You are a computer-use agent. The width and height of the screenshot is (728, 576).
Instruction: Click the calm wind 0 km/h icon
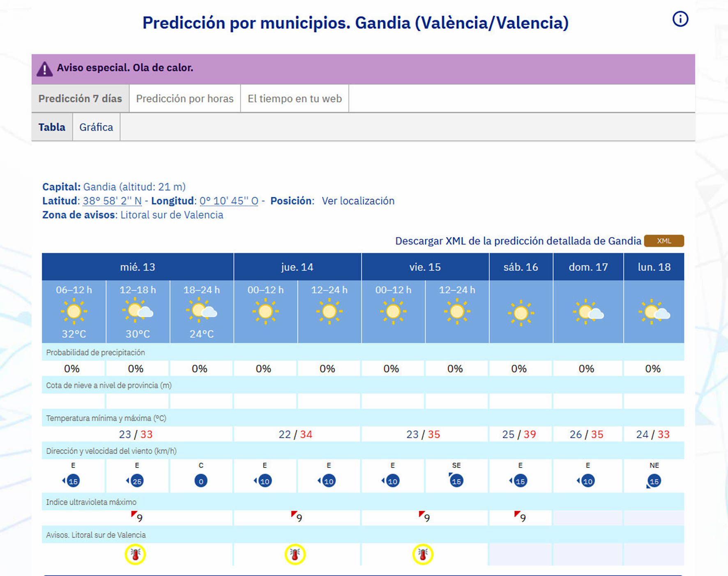click(201, 481)
